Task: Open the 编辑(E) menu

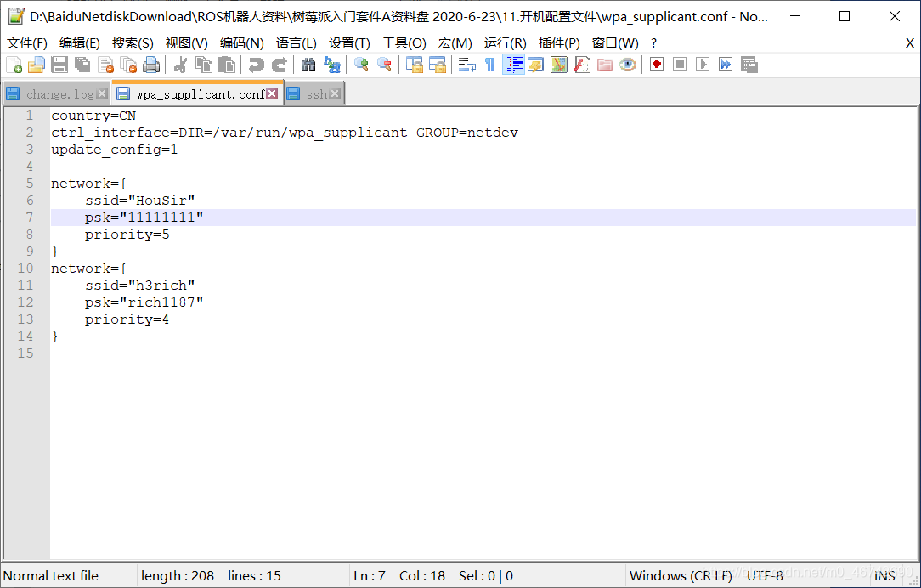Action: point(80,42)
